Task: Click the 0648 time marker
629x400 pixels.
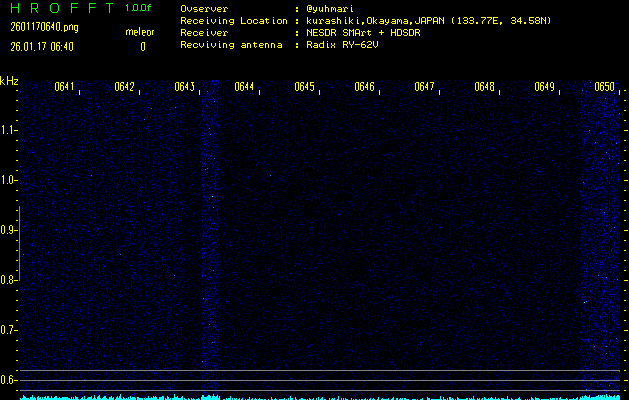Action: (x=484, y=87)
